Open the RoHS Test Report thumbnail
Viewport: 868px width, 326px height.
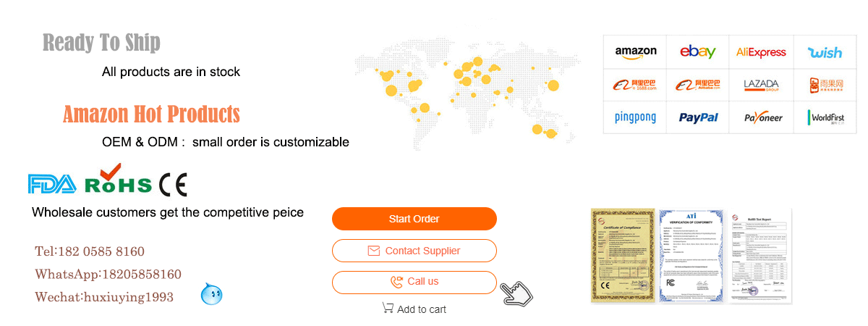coord(760,255)
